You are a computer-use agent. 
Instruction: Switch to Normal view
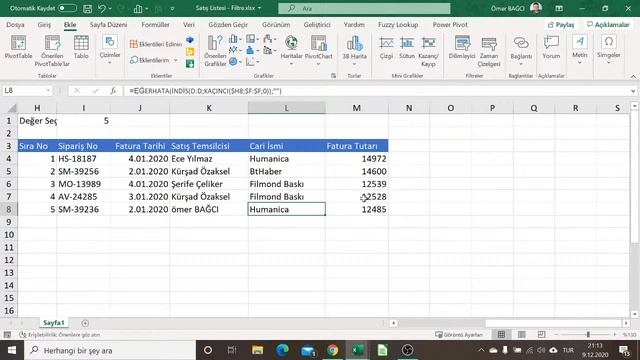tap(501, 334)
